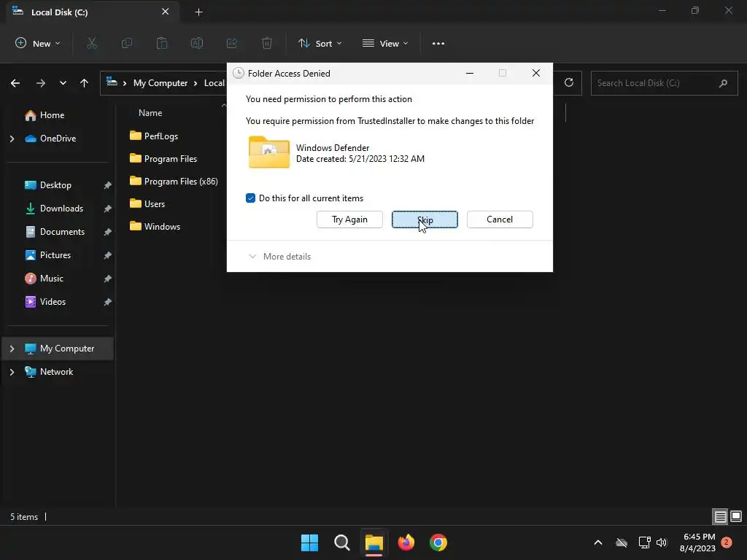Screen dimensions: 747x560
Task: Switch to details view icon in status bar
Action: pos(720,516)
